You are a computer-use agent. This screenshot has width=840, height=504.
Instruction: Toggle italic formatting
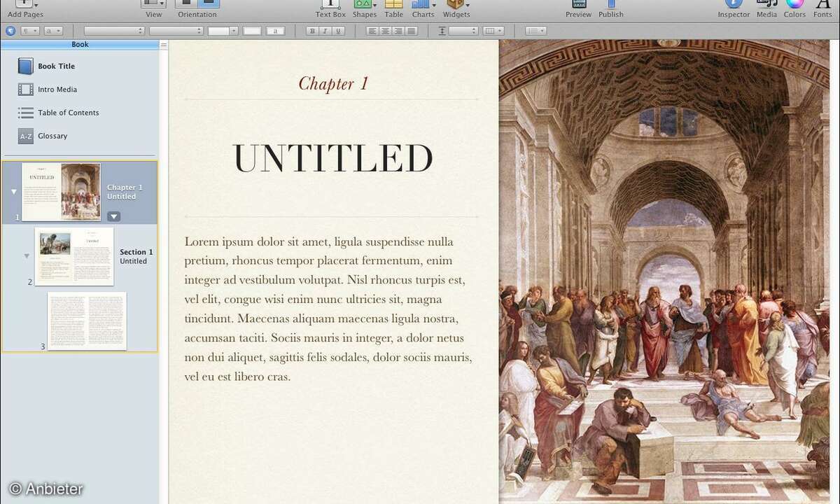[325, 31]
